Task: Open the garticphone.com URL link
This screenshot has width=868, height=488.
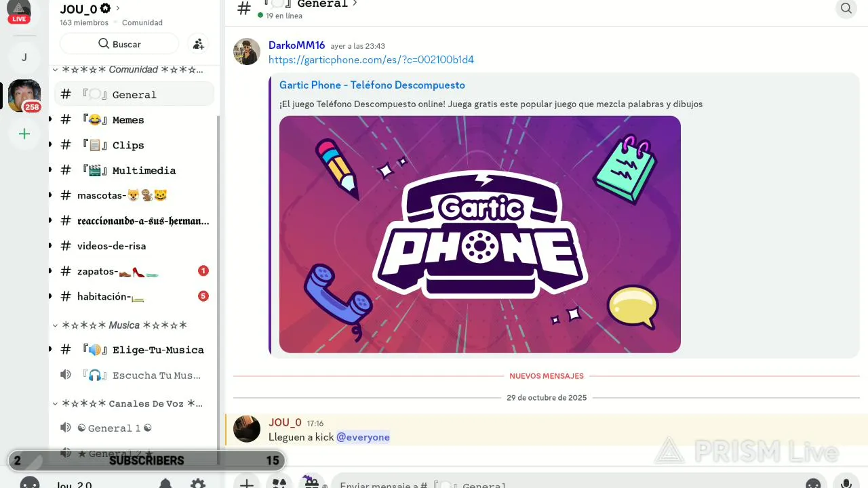Action: [371, 60]
